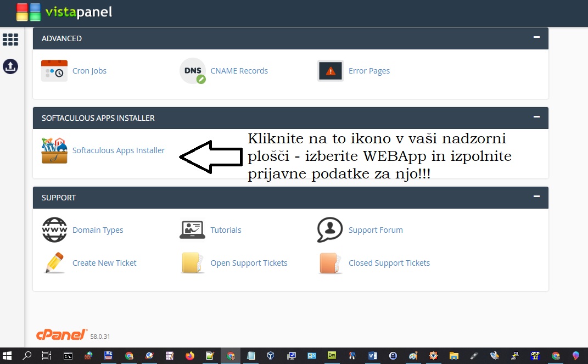Open the orange Closed Support Tickets folder icon
Image resolution: width=588 pixels, height=364 pixels.
tap(331, 263)
